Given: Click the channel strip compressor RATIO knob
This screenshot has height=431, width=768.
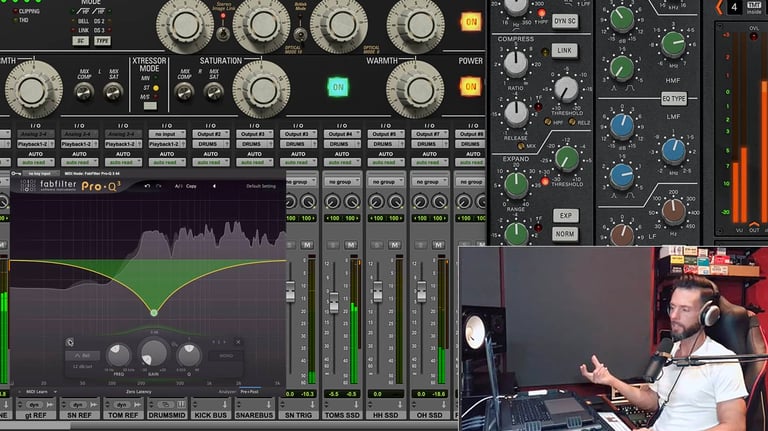Looking at the screenshot, I should [x=516, y=64].
